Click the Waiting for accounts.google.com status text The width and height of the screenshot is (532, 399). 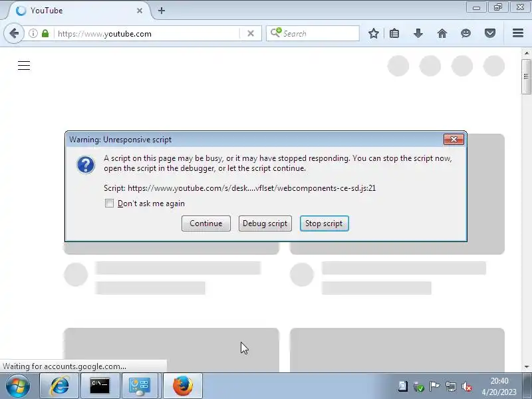point(65,366)
